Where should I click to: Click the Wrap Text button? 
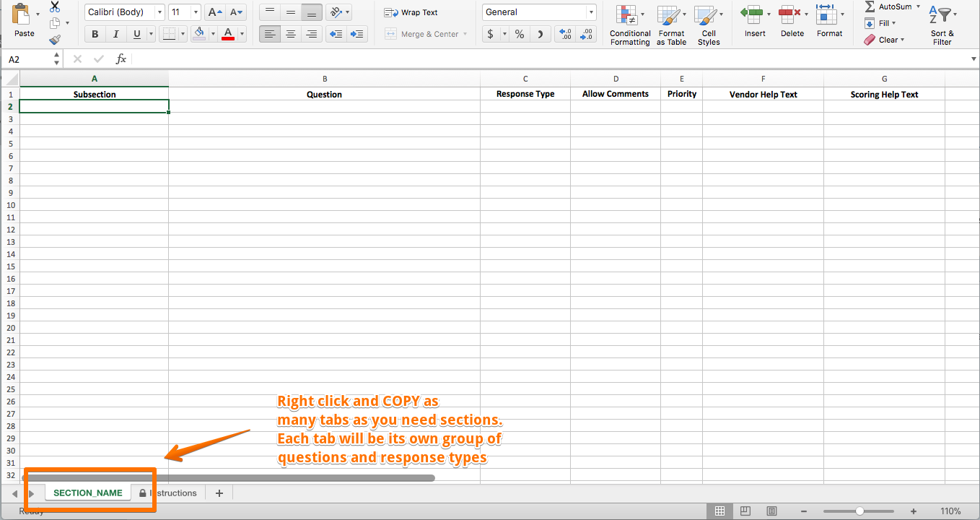(411, 12)
